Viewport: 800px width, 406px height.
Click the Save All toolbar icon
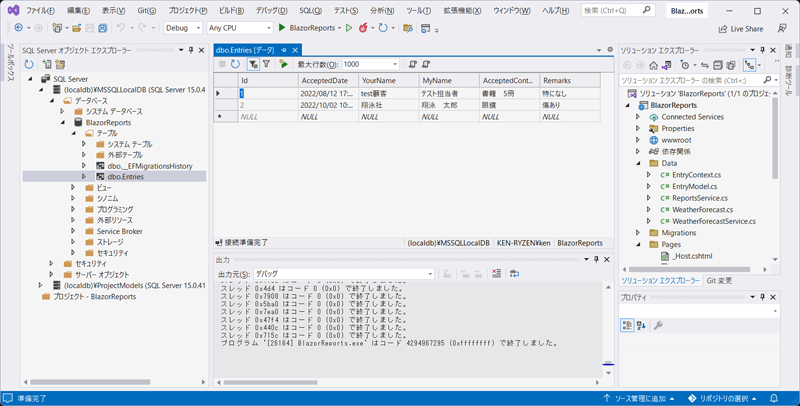coord(103,28)
